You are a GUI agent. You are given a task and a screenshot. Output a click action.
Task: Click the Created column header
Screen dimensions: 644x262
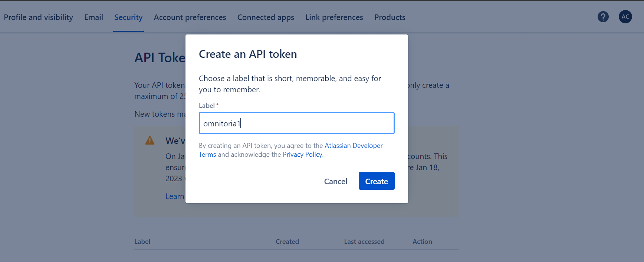point(287,241)
